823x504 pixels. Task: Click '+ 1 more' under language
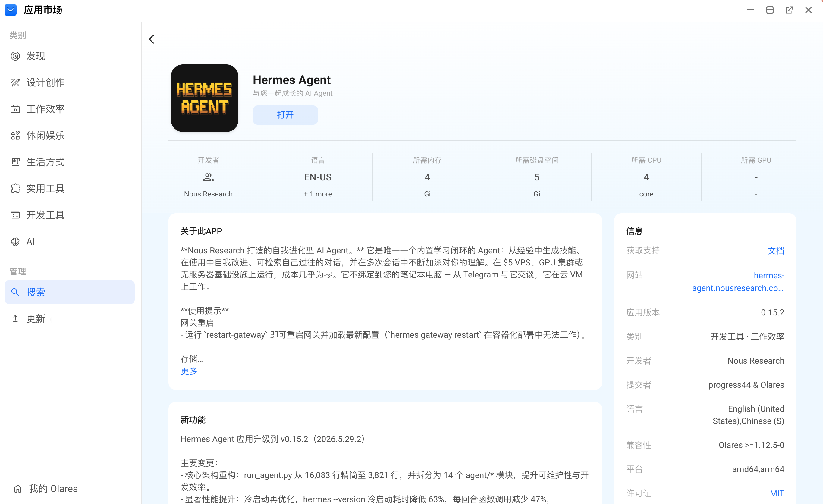click(x=318, y=194)
